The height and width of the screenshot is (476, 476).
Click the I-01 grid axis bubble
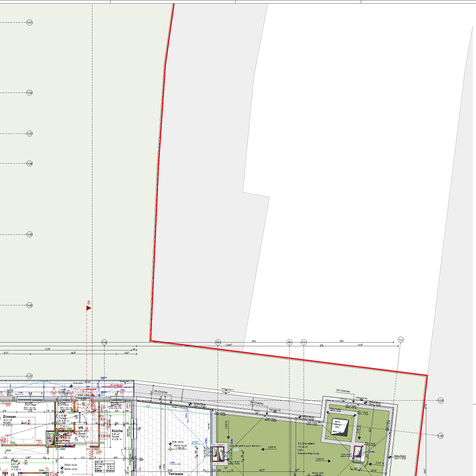point(30,22)
